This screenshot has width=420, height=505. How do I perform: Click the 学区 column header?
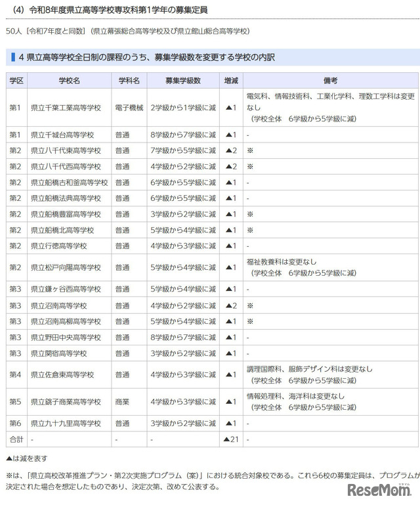pyautogui.click(x=16, y=81)
